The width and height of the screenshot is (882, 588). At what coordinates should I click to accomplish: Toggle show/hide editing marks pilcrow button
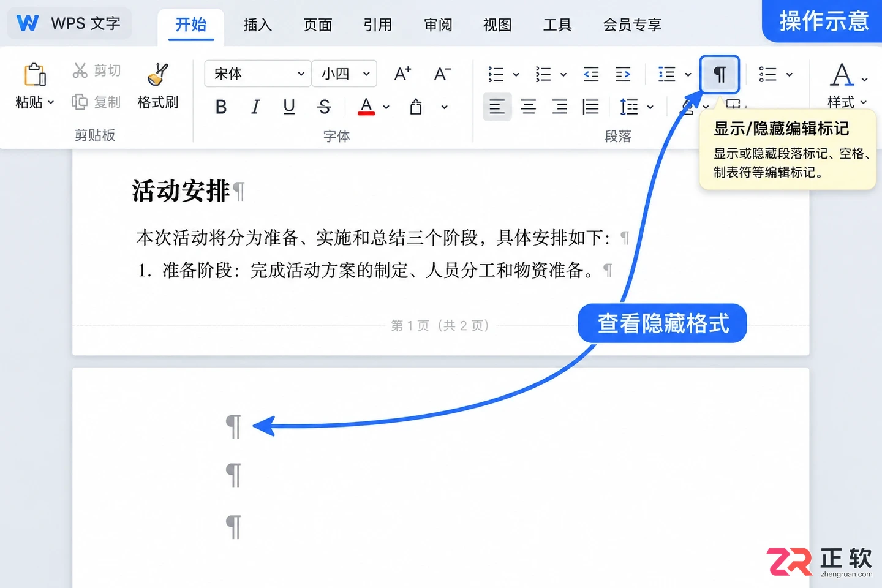[720, 75]
